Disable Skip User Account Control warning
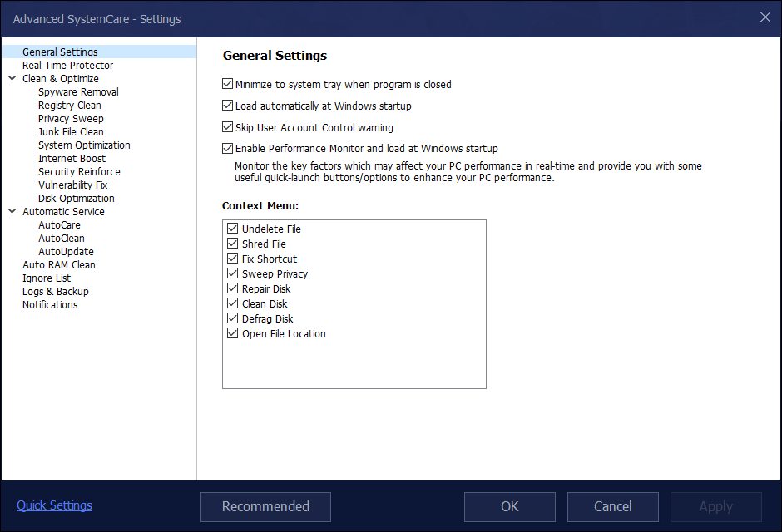Viewport: 782px width, 532px height. [227, 127]
